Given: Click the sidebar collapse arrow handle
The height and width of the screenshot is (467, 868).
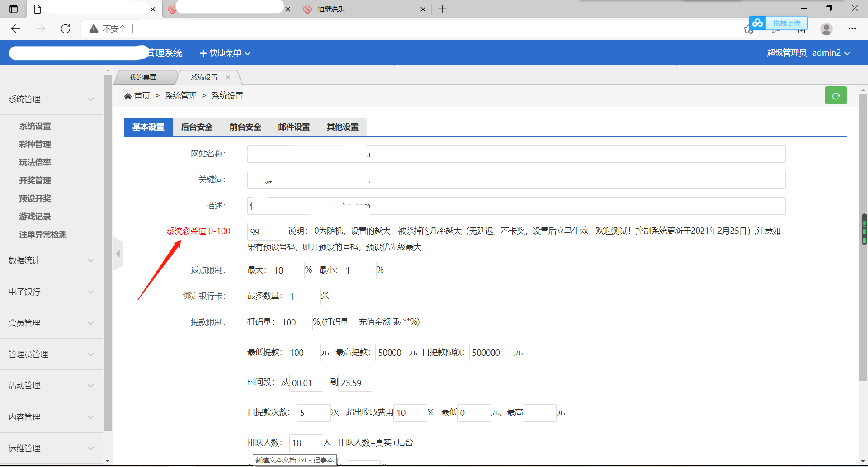Looking at the screenshot, I should tap(118, 254).
